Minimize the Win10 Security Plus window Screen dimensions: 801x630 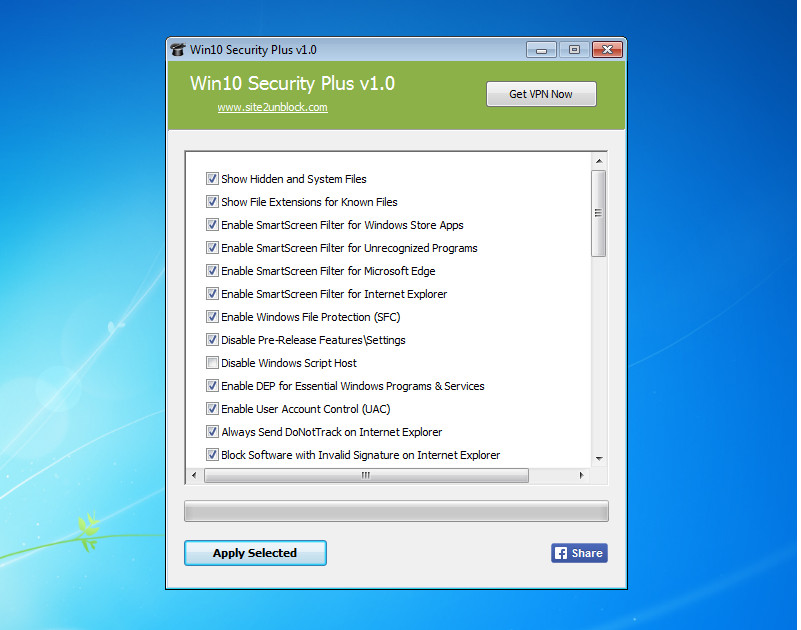pyautogui.click(x=541, y=50)
